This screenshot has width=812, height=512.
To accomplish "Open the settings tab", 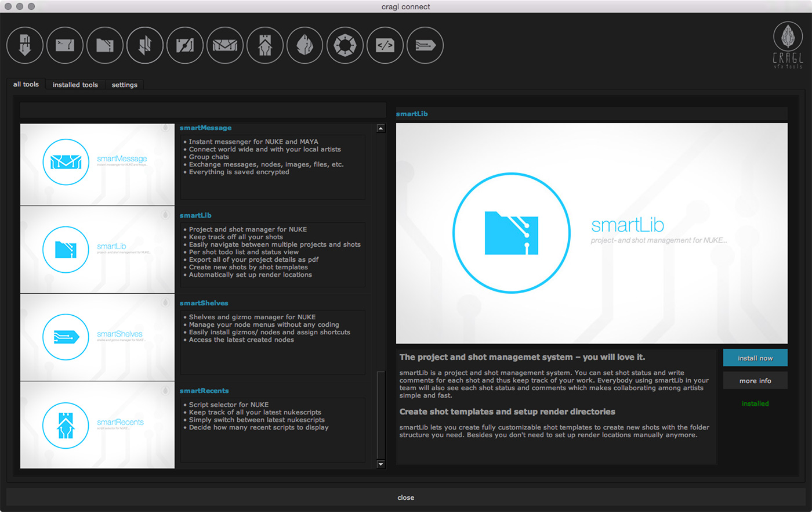I will point(125,85).
